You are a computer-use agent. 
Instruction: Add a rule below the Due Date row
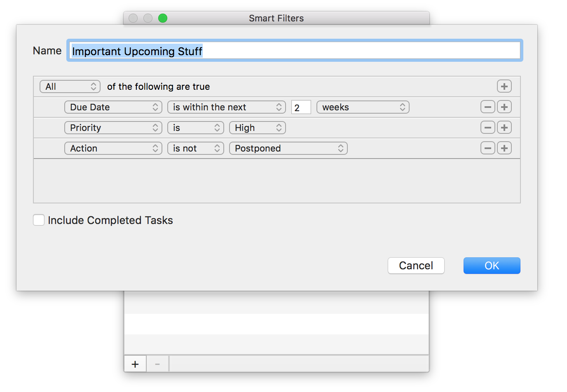tap(504, 107)
